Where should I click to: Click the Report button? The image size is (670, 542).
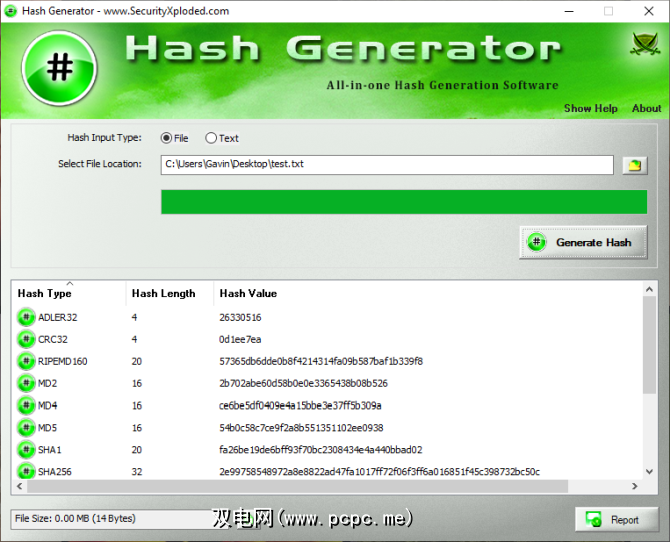617,520
